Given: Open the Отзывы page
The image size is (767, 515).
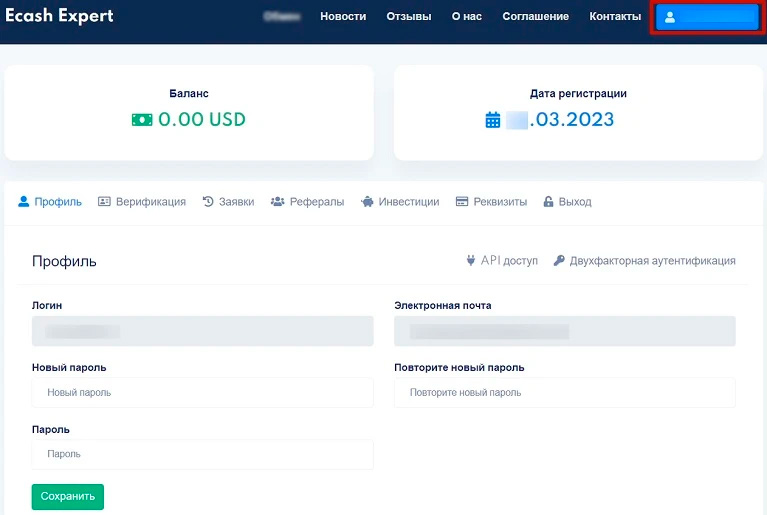Looking at the screenshot, I should tap(408, 17).
